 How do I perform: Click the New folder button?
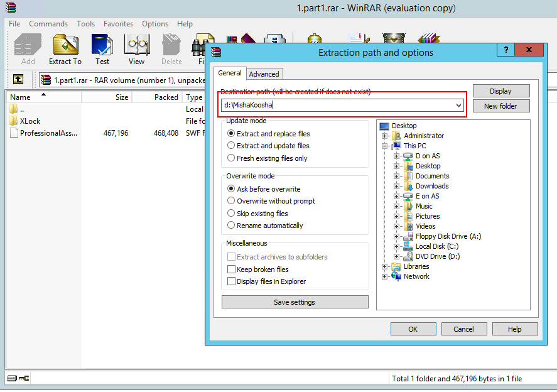(501, 106)
